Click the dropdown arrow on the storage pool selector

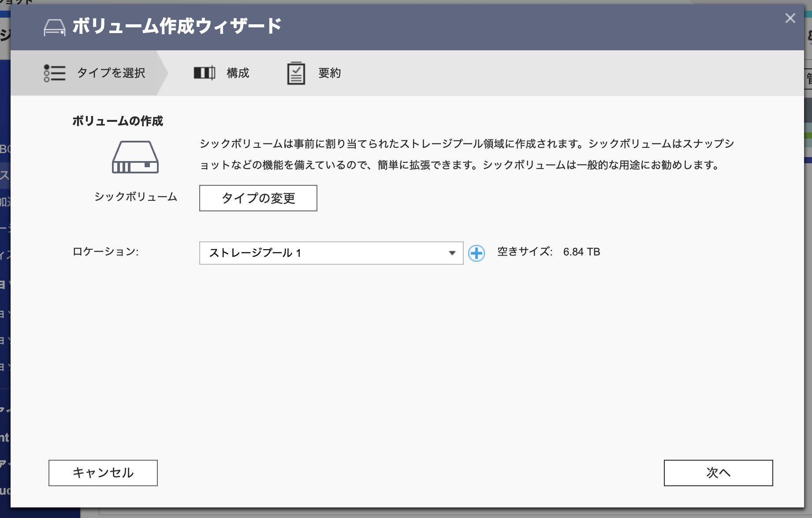pos(452,253)
